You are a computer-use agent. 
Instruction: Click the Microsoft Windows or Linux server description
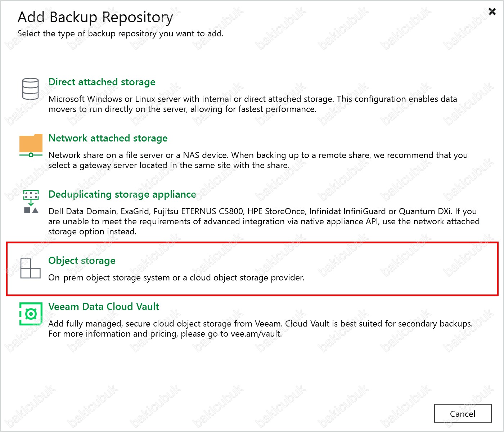(252, 104)
